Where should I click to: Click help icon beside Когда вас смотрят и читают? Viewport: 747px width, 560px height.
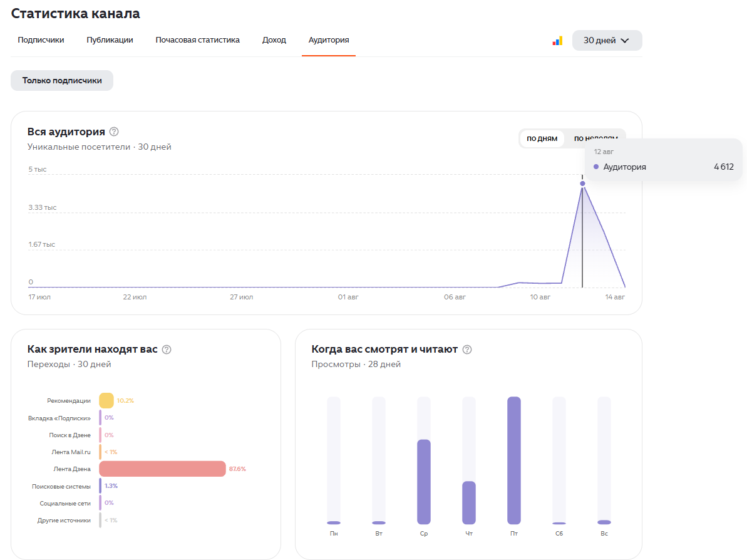point(467,350)
